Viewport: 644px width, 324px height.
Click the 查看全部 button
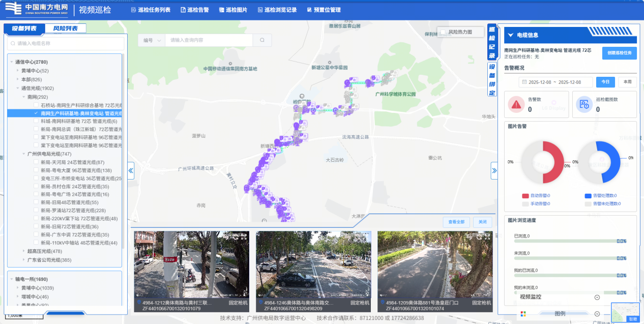(x=456, y=222)
